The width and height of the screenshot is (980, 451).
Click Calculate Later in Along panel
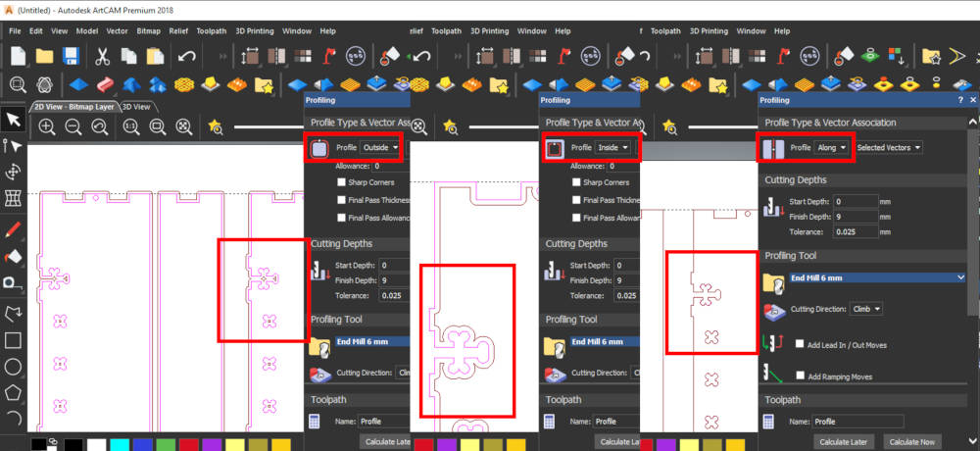point(844,442)
